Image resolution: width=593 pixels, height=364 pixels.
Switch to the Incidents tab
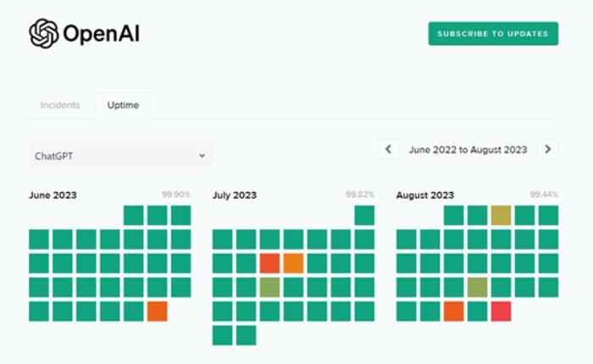60,105
